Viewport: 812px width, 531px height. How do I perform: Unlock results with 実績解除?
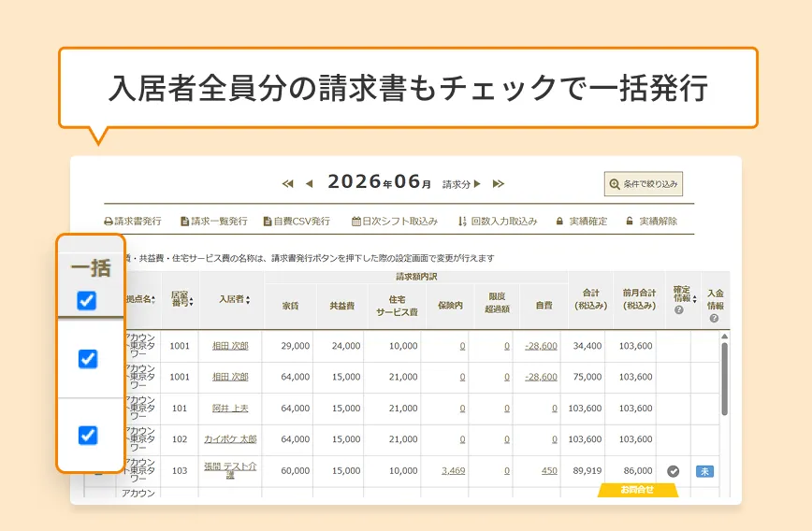click(x=651, y=221)
